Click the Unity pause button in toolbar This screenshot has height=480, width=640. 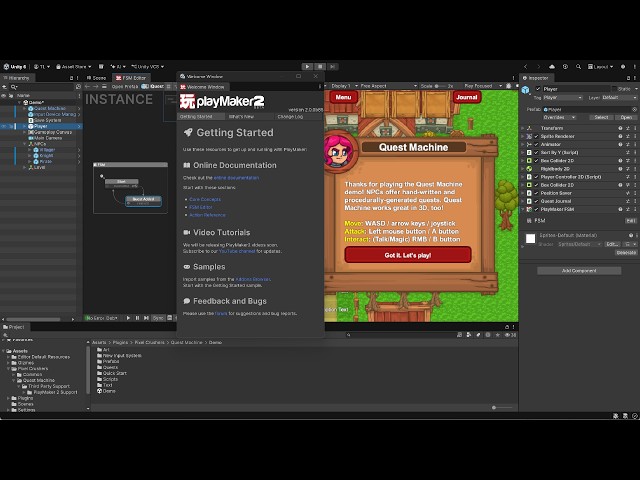(x=320, y=67)
